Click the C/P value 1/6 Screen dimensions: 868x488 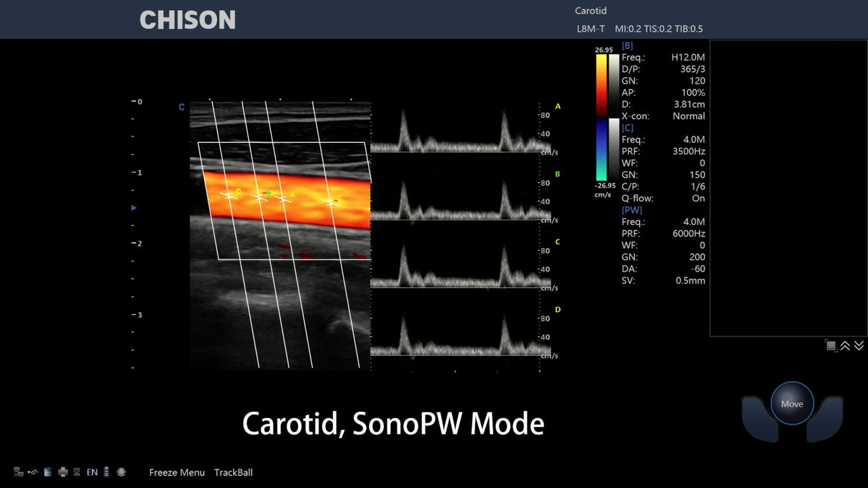coord(698,187)
